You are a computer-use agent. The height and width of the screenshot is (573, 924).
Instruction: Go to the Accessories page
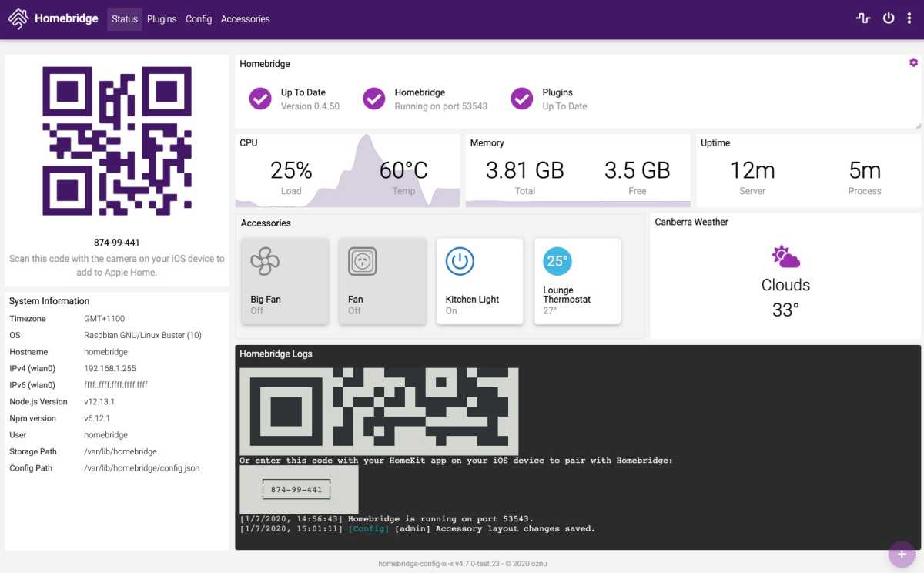(245, 19)
